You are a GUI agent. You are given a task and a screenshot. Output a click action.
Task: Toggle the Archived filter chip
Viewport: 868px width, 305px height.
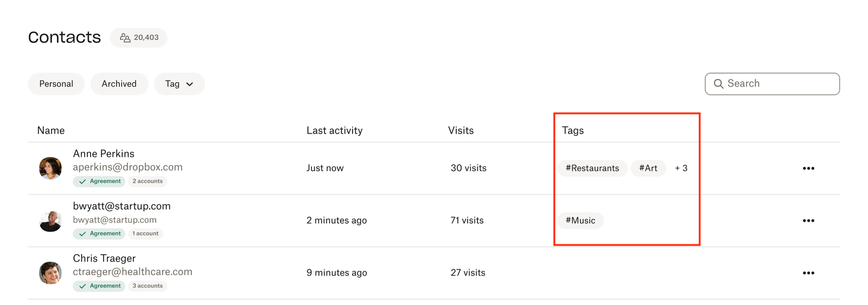119,84
